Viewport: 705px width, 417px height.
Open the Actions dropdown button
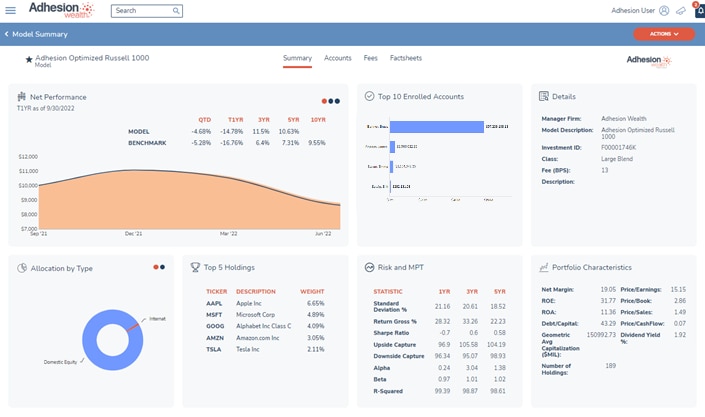664,34
